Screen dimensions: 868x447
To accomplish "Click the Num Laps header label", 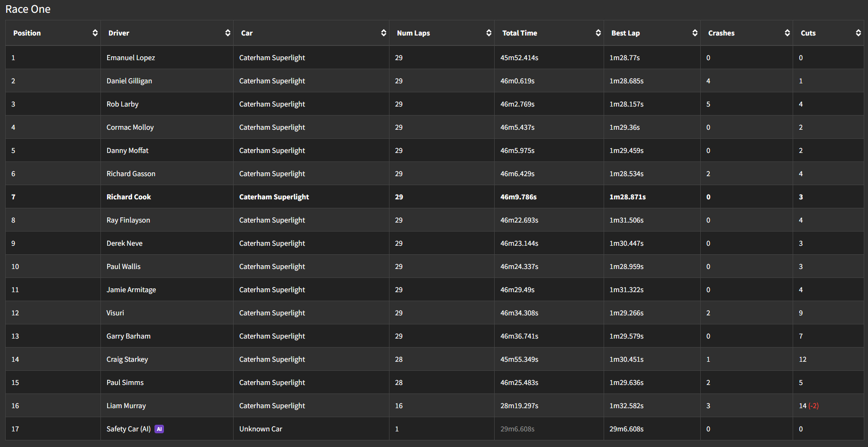I will click(414, 33).
